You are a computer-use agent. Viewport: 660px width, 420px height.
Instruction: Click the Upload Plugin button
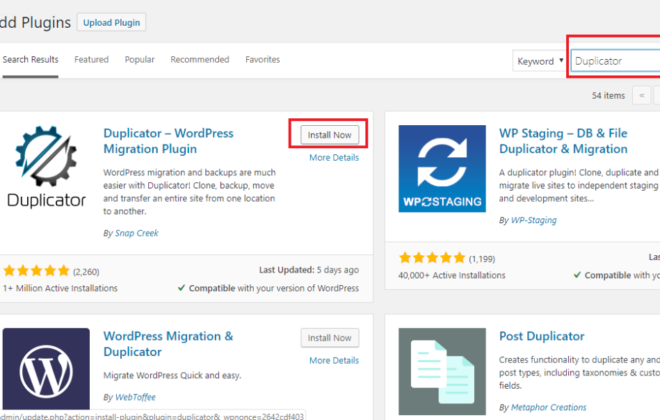pos(111,22)
